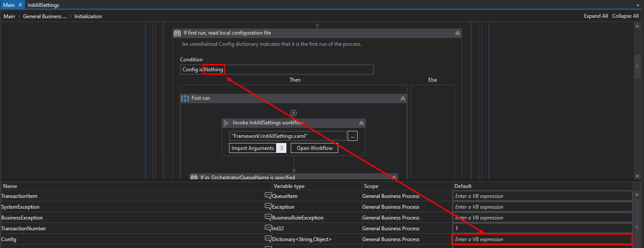Add activity with the plus icon
This screenshot has height=248, width=644.
click(x=294, y=113)
